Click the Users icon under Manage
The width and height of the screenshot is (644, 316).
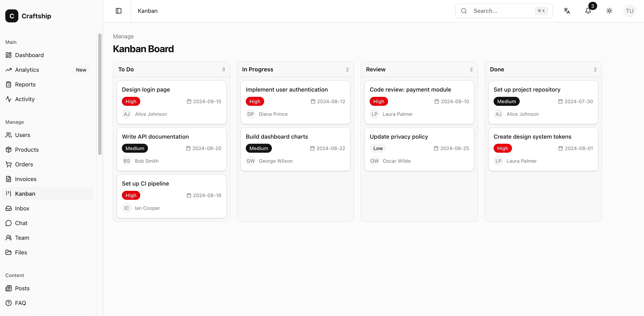[9, 135]
